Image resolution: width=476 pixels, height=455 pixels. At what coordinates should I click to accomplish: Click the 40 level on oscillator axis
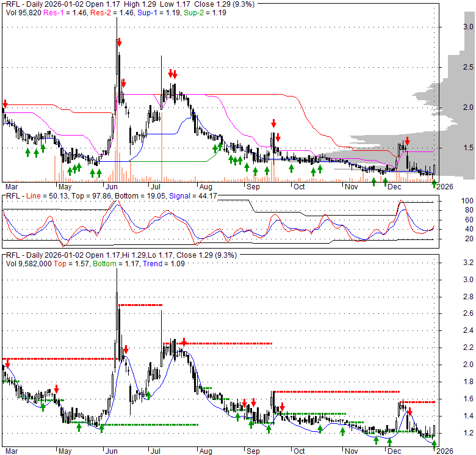469,229
